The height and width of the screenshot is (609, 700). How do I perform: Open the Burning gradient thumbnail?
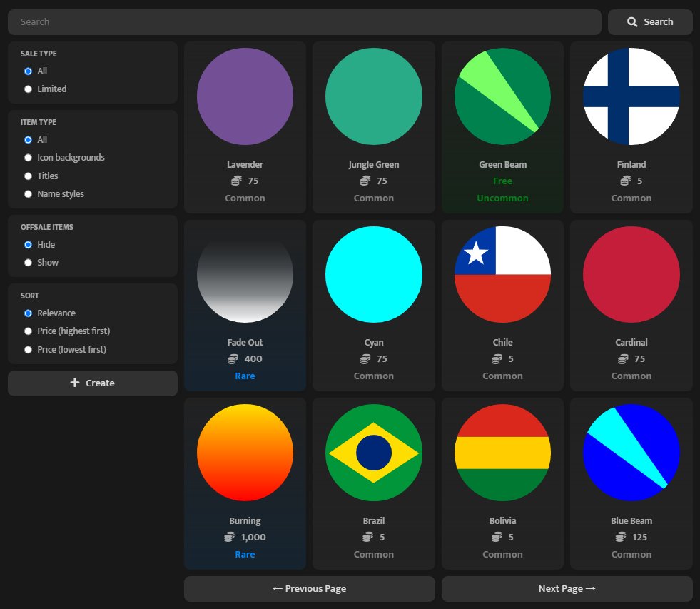[245, 452]
